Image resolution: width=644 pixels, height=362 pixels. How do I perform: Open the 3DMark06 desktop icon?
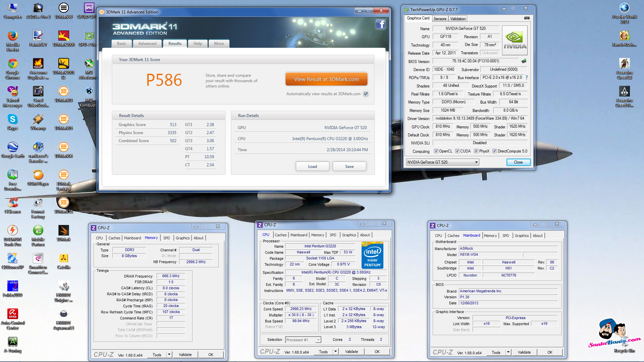(63, 150)
